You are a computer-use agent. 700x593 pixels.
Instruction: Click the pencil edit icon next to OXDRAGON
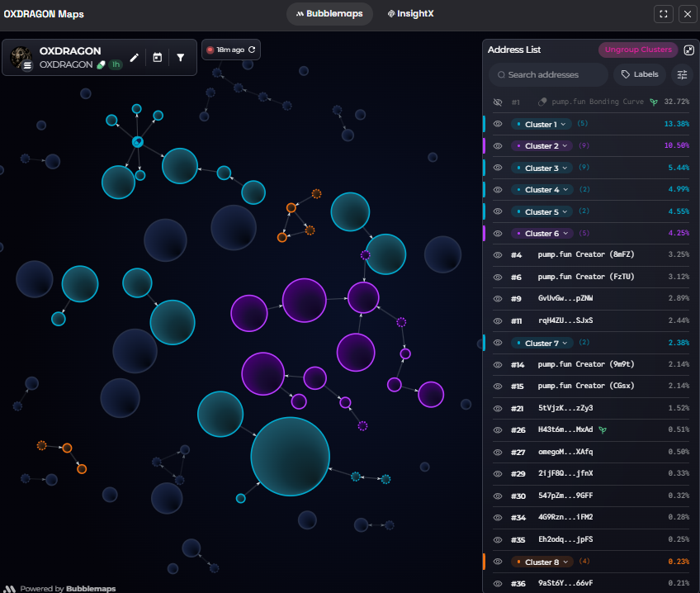pyautogui.click(x=134, y=58)
